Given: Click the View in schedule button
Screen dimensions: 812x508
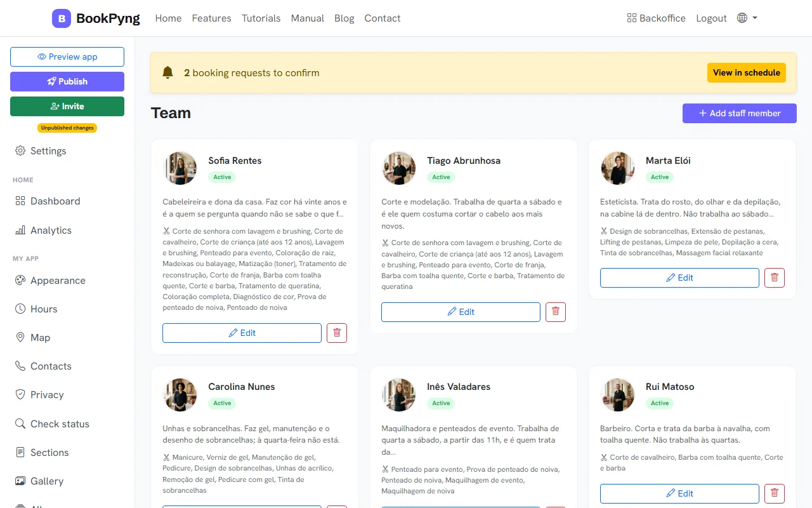Looking at the screenshot, I should coord(746,72).
